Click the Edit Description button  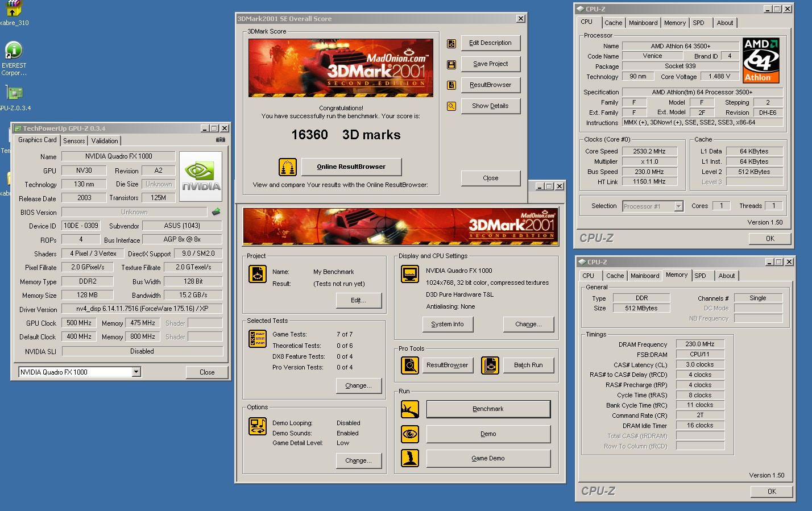490,43
